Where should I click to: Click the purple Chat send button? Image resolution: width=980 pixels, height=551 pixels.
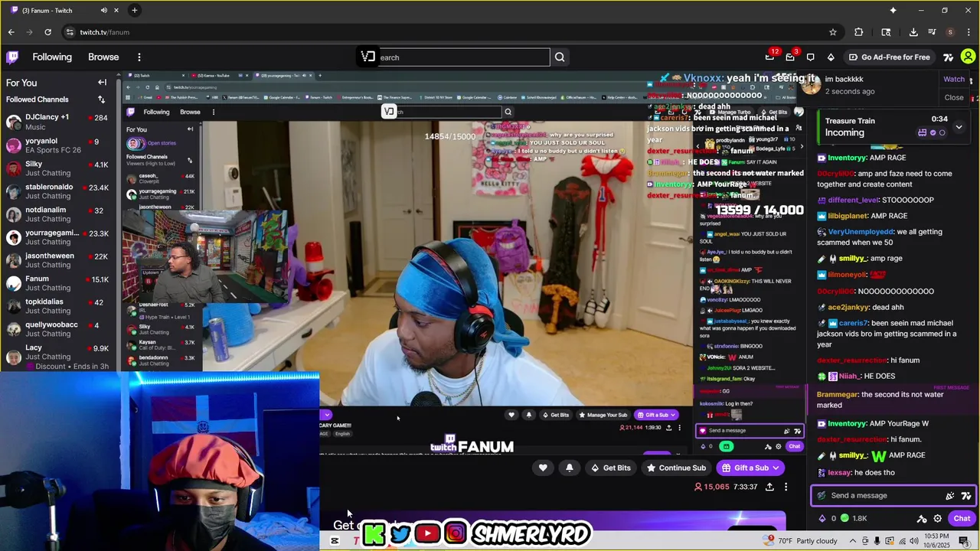[x=962, y=518]
